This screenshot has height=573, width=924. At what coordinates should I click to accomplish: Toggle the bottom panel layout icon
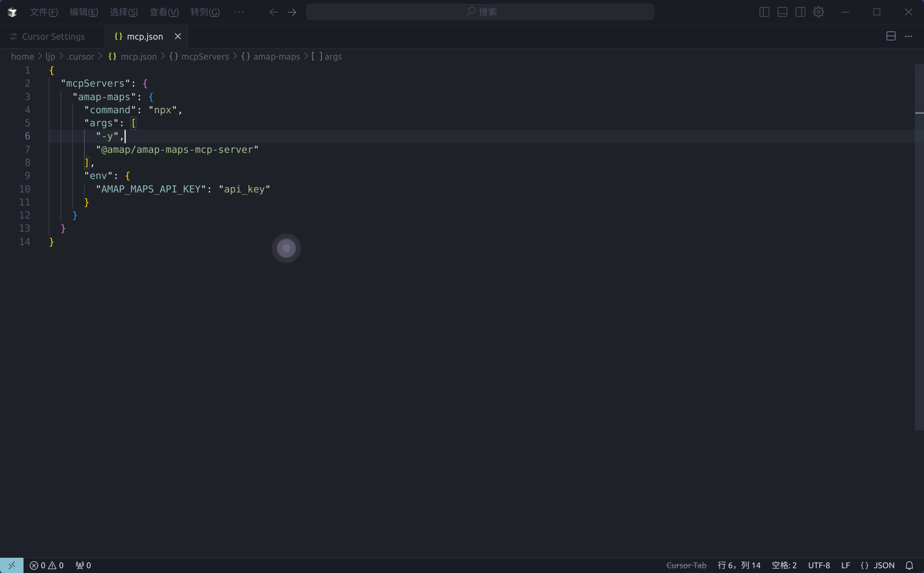(x=782, y=12)
